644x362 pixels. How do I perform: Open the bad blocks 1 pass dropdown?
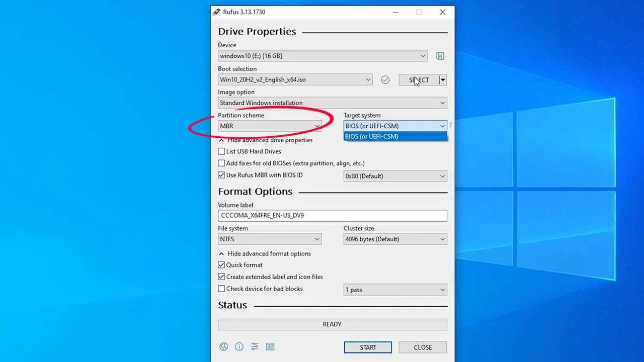[x=395, y=290]
